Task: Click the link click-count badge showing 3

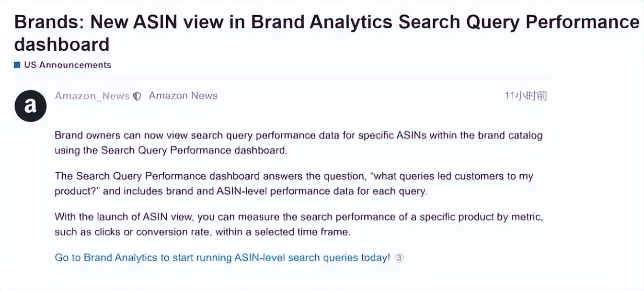Action: click(x=399, y=257)
